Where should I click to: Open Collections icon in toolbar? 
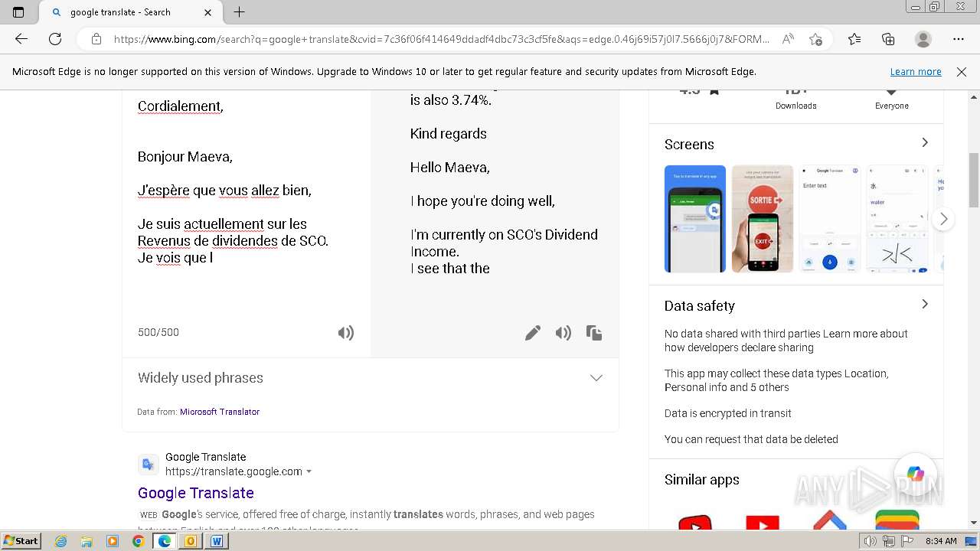888,39
